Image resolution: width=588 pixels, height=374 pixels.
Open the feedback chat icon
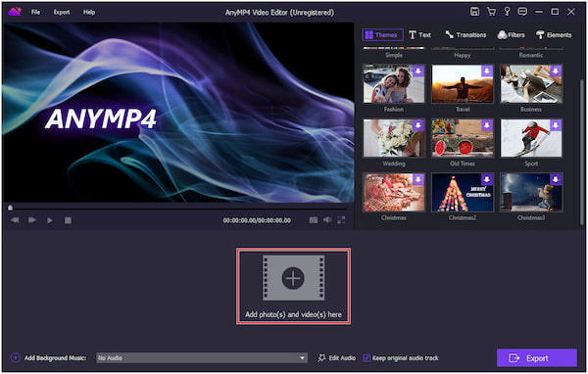(522, 12)
